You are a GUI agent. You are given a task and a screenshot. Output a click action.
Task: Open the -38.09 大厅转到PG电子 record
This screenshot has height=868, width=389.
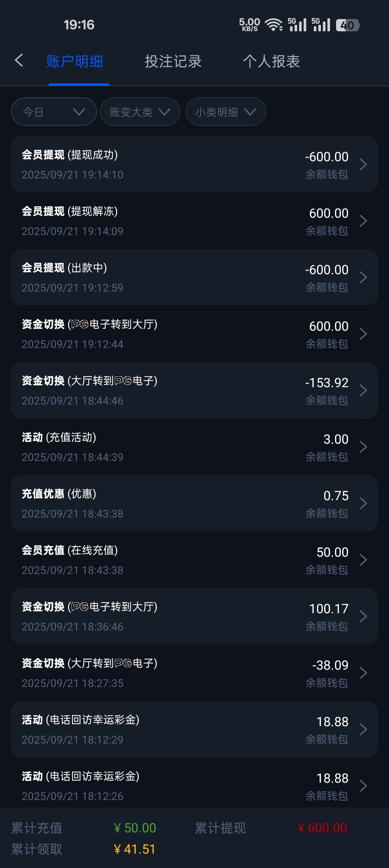pyautogui.click(x=194, y=673)
